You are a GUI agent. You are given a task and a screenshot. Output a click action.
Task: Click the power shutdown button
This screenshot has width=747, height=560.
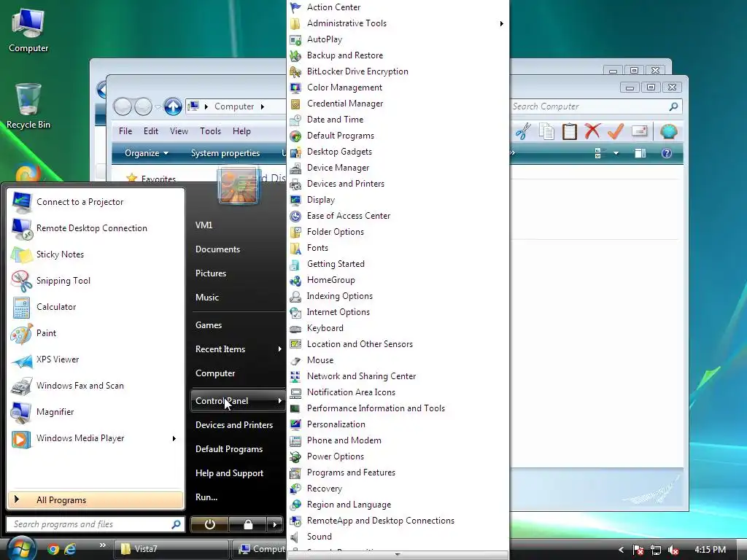coord(209,524)
